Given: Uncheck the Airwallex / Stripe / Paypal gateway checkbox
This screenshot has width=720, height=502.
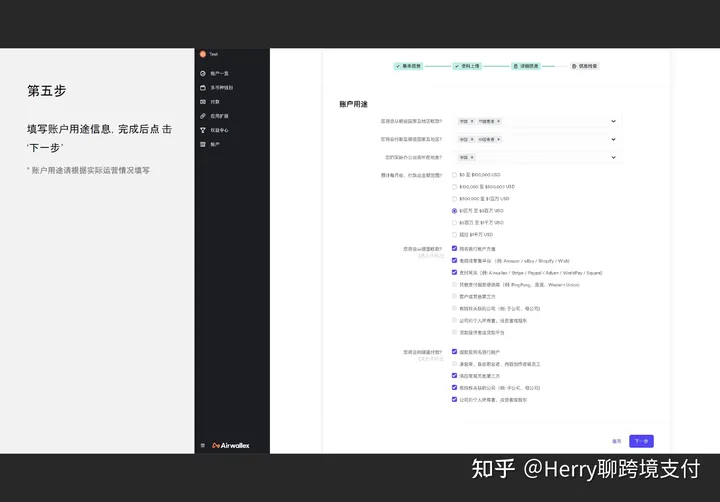Looking at the screenshot, I should (454, 272).
